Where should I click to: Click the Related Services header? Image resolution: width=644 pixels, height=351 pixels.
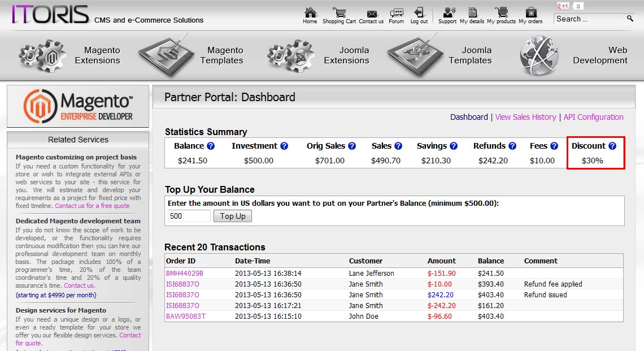point(78,140)
